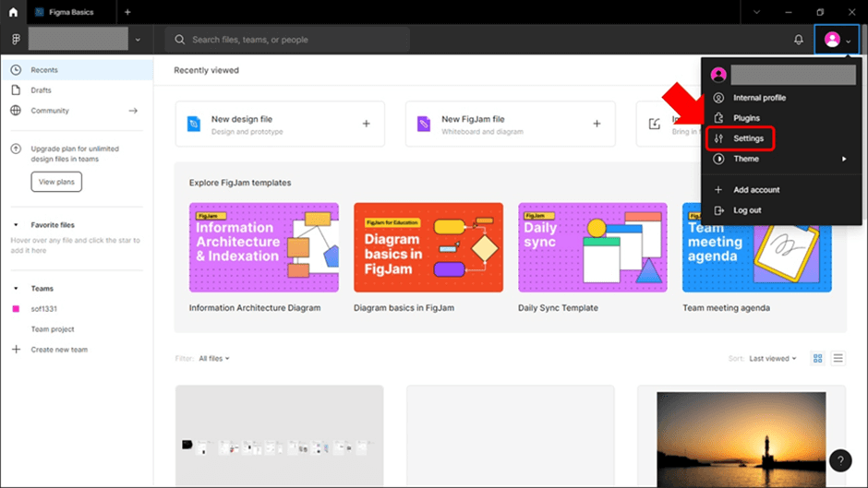Open Daily Sync Template thumbnail

click(592, 247)
